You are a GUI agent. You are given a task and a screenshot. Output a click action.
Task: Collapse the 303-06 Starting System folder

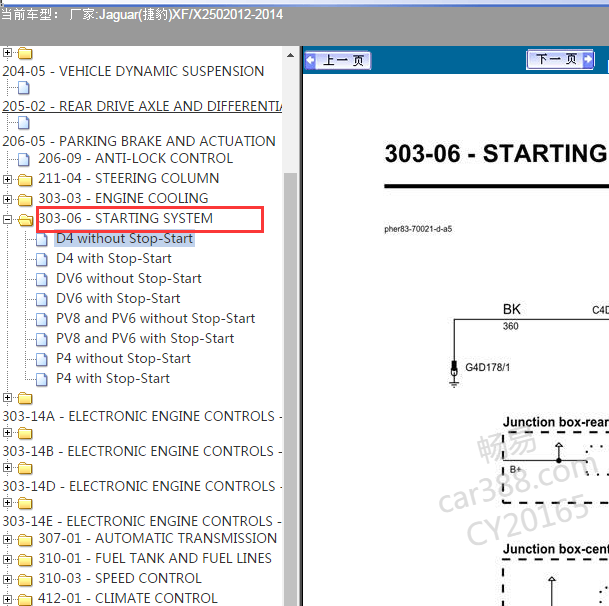click(x=8, y=219)
